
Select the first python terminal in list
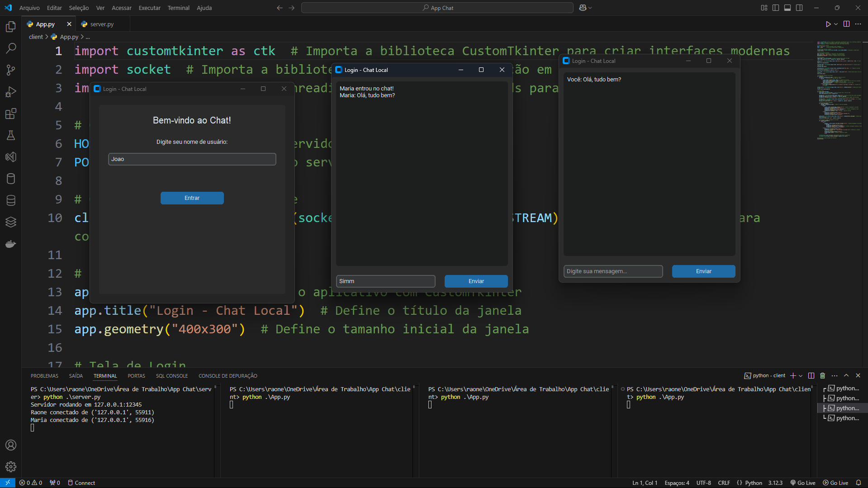(x=843, y=388)
